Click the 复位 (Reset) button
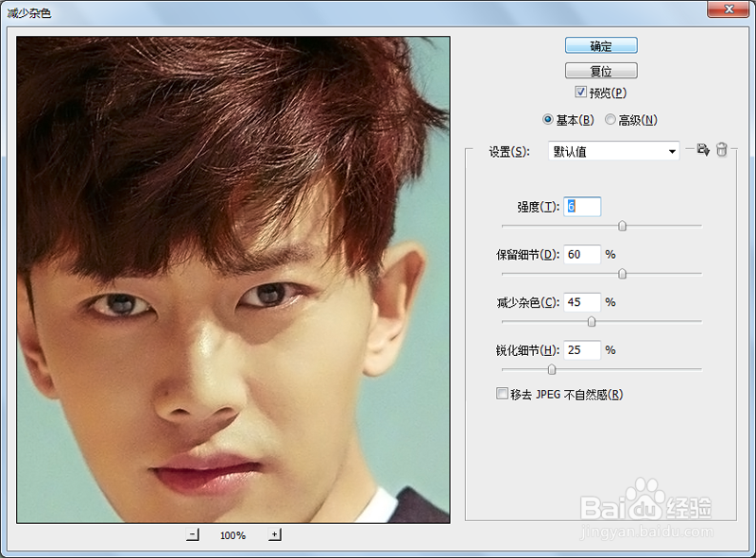Image resolution: width=756 pixels, height=558 pixels. click(601, 71)
